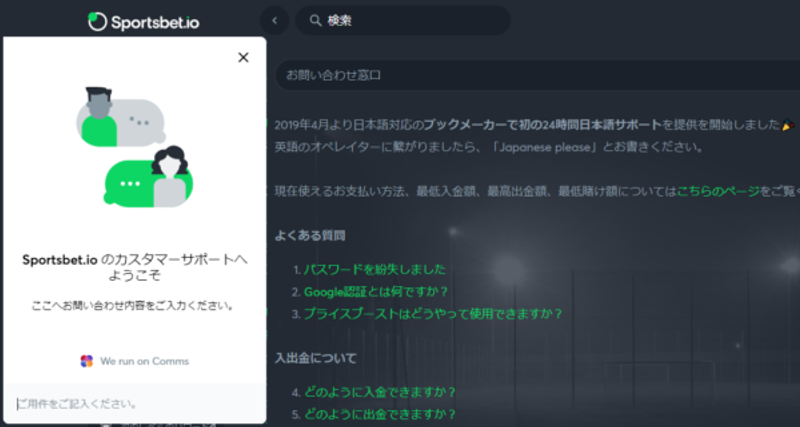Image resolution: width=800 pixels, height=427 pixels.
Task: Open the こちらのページ link
Action: (718, 191)
